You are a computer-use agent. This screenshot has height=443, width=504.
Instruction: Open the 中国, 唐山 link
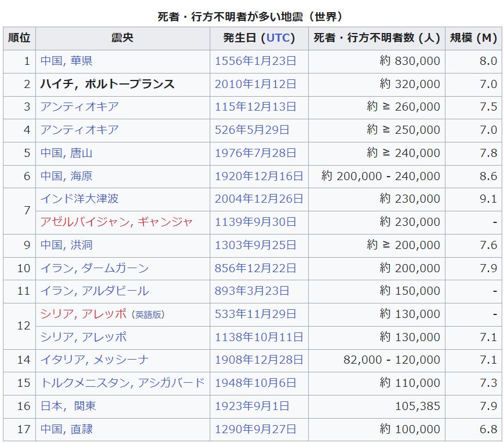(66, 153)
